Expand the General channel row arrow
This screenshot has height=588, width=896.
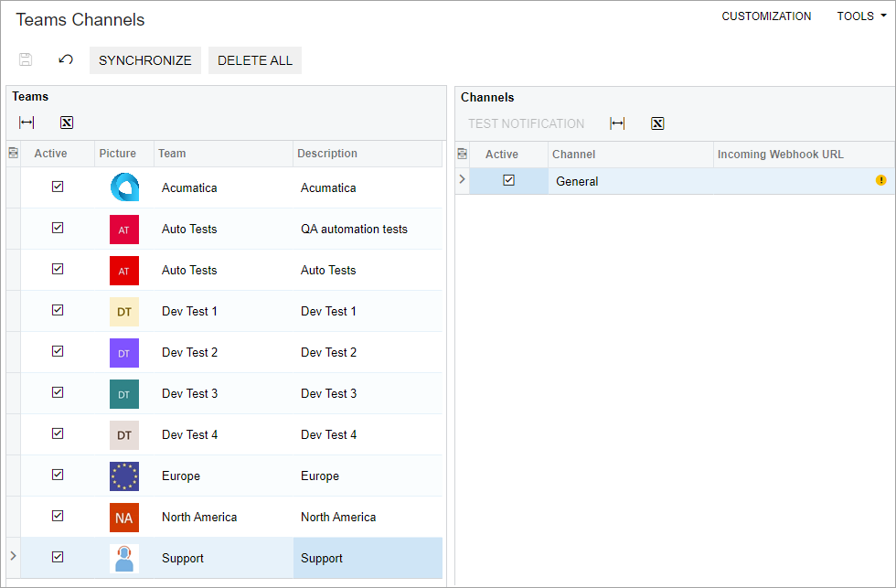click(x=462, y=179)
